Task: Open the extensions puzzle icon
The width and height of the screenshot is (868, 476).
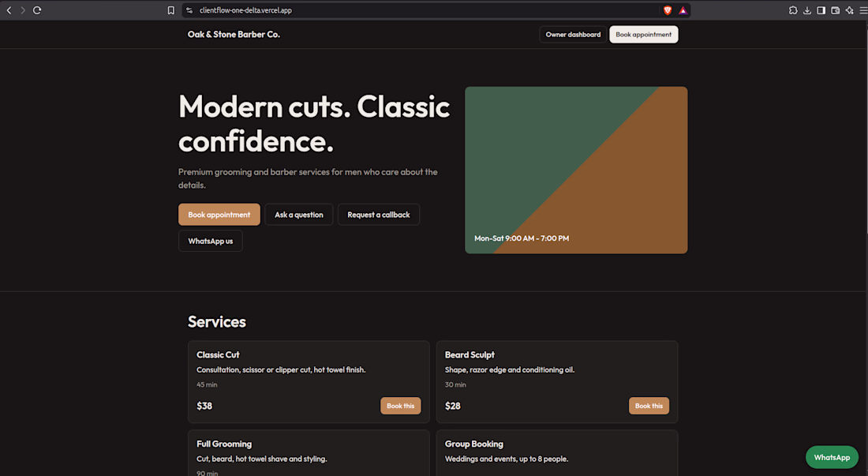Action: click(x=793, y=10)
